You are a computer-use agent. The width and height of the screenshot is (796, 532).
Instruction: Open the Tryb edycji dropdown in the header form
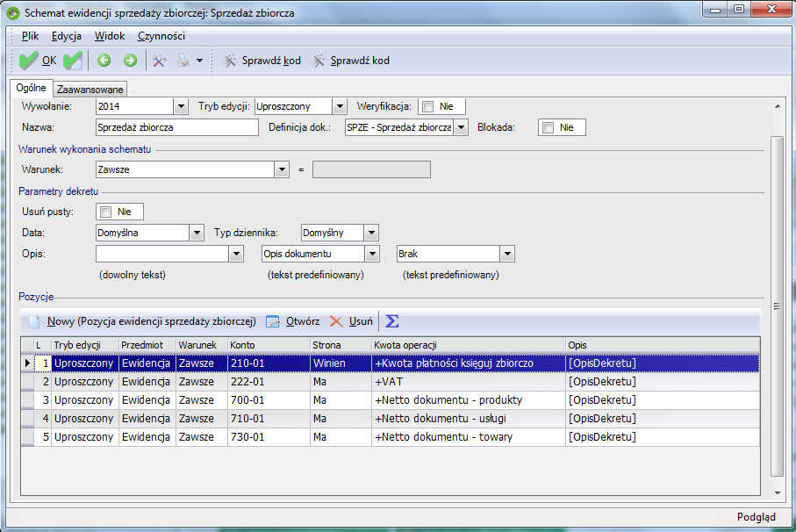[340, 106]
